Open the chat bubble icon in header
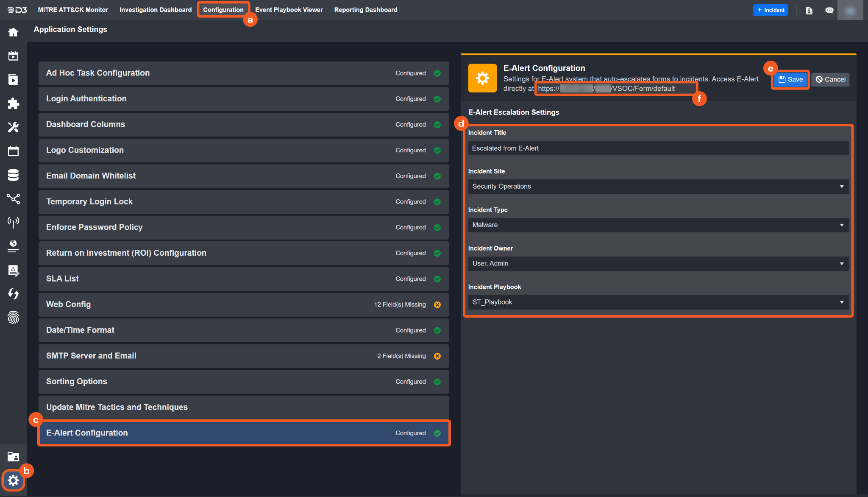Viewport: 868px width, 497px height. pyautogui.click(x=829, y=10)
